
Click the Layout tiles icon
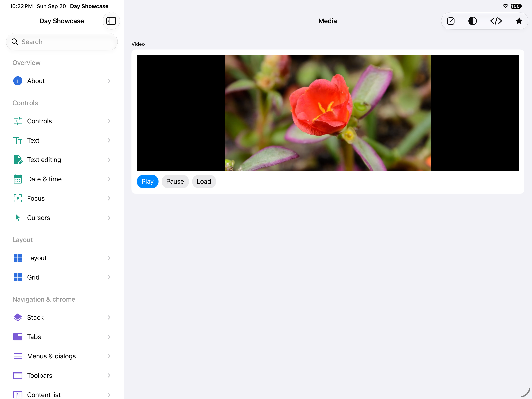(x=18, y=258)
